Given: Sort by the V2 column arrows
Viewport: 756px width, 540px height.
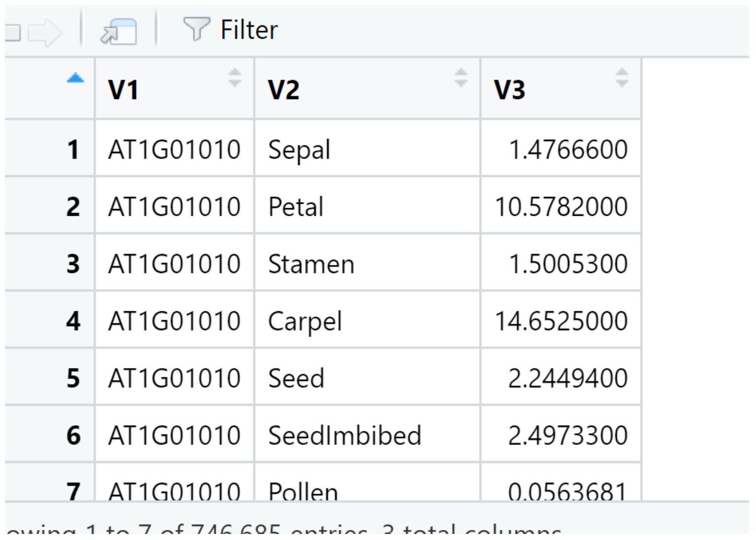Looking at the screenshot, I should [460, 78].
